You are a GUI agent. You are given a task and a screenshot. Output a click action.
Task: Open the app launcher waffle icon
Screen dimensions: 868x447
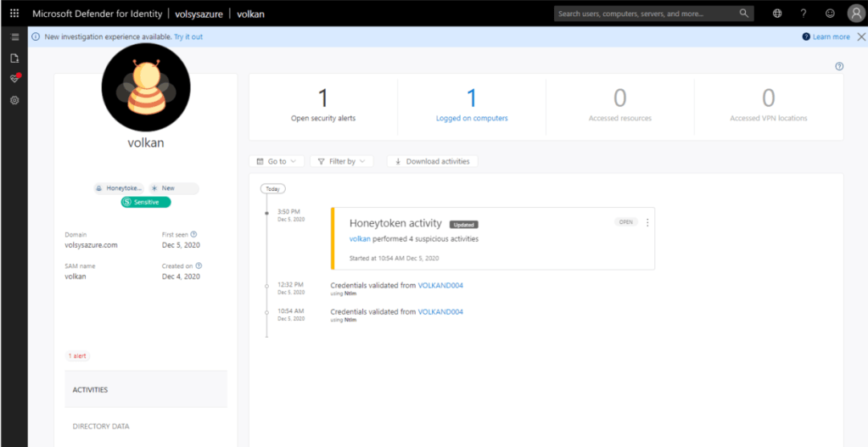point(14,14)
